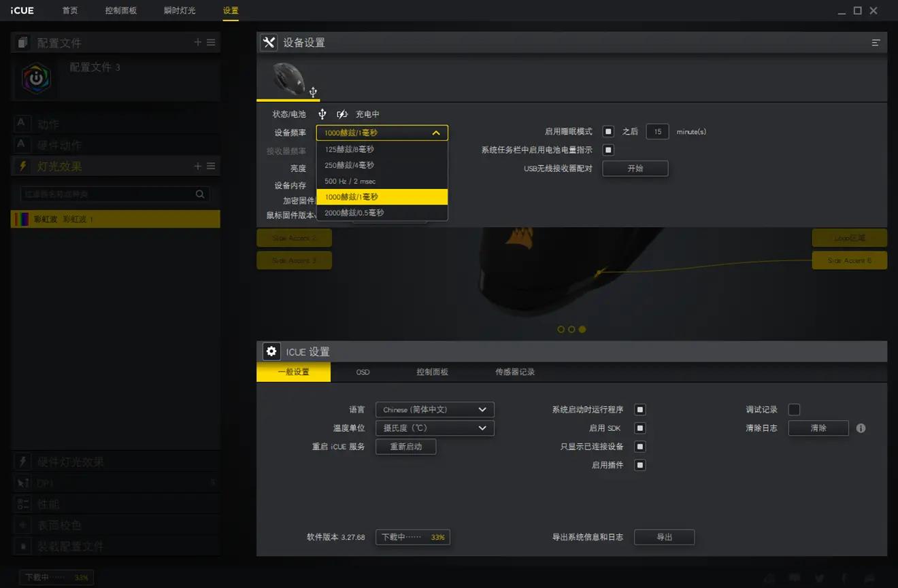
Task: Open the 控制面板 tab beside OSD
Action: (x=432, y=372)
